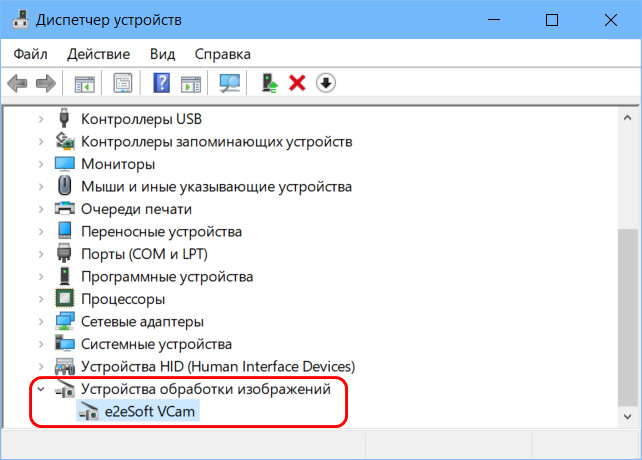Click the imaging devices camera icon
This screenshot has height=460, width=642.
[65, 389]
